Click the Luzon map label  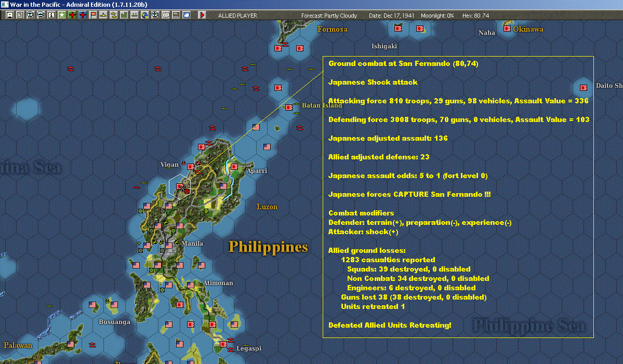tap(267, 207)
